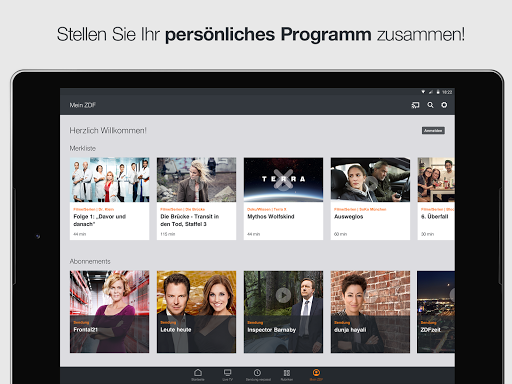Open the Mythos Wolfskind Terra X card
This screenshot has height=384, width=512.
click(x=283, y=199)
